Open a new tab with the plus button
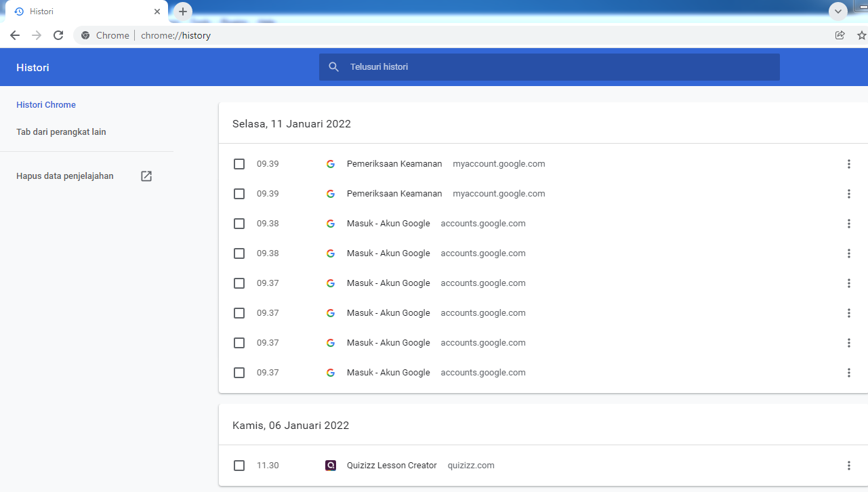 coord(183,12)
